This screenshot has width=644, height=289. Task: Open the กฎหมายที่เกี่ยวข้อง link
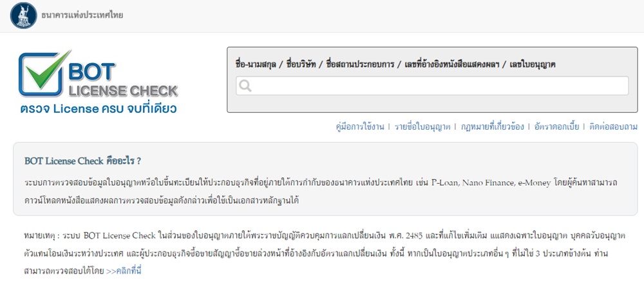point(492,126)
